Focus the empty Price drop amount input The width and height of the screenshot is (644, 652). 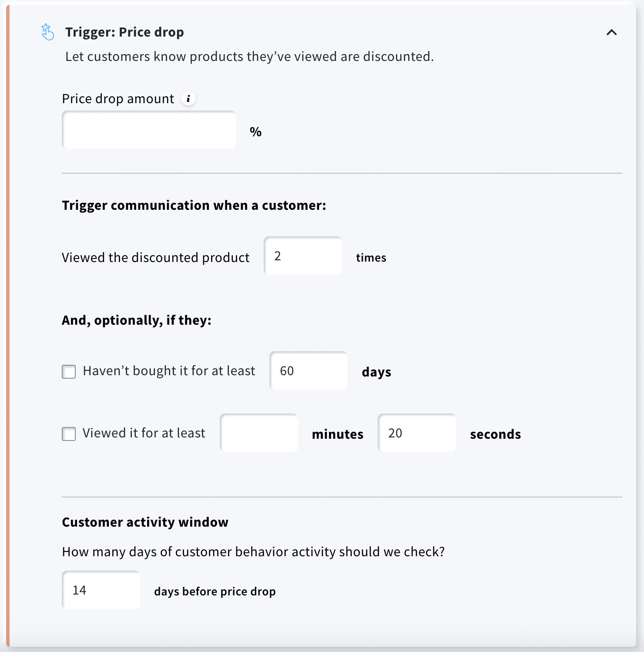[x=148, y=130]
